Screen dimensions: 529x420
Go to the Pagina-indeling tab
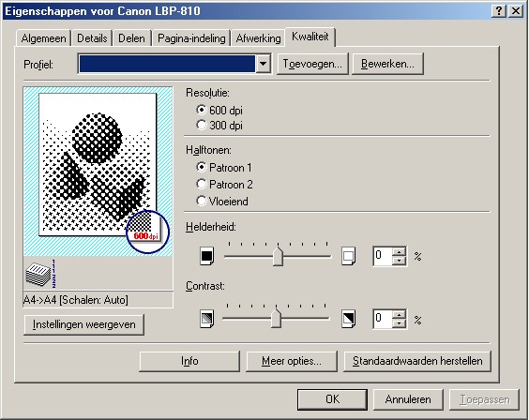[191, 38]
